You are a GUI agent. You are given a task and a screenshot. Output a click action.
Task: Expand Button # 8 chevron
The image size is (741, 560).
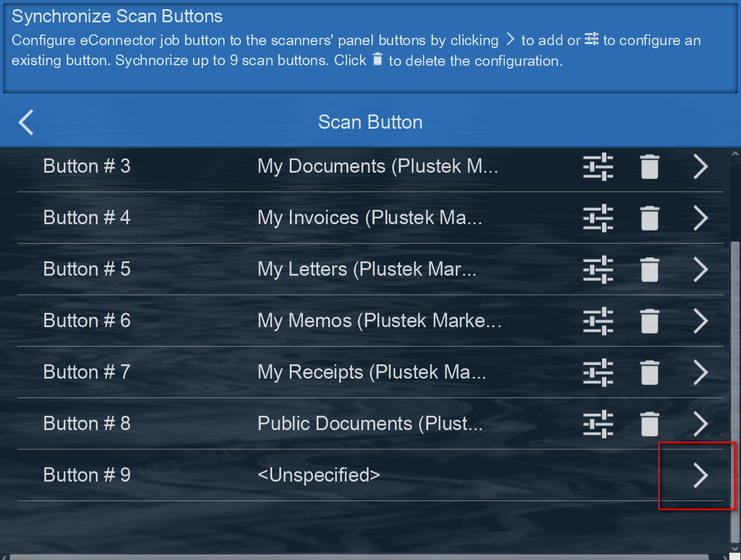pos(700,424)
